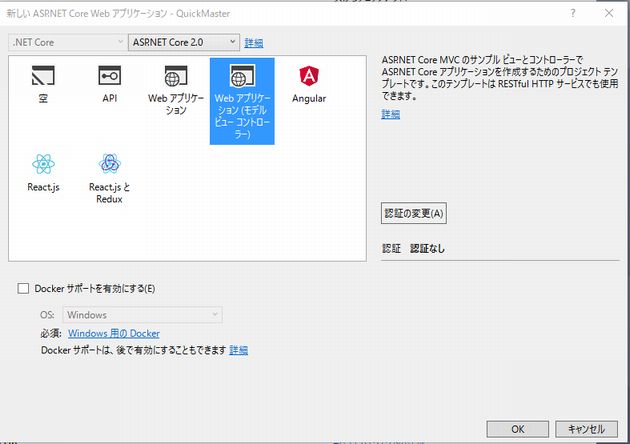Open the .NET Core framework dropdown
Viewport: 630px width, 444px height.
[67, 42]
